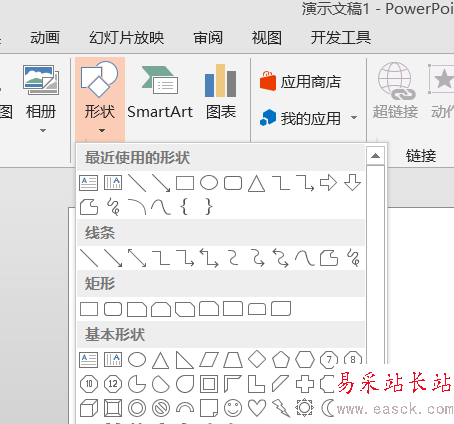Pick freeform shape in 线条 section
454x424 pixels.
(329, 258)
